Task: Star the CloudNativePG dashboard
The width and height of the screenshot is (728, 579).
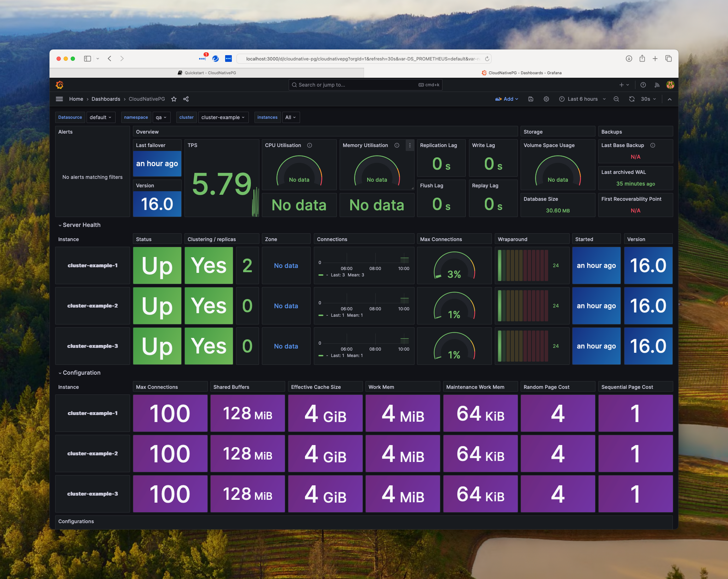Action: click(x=174, y=99)
